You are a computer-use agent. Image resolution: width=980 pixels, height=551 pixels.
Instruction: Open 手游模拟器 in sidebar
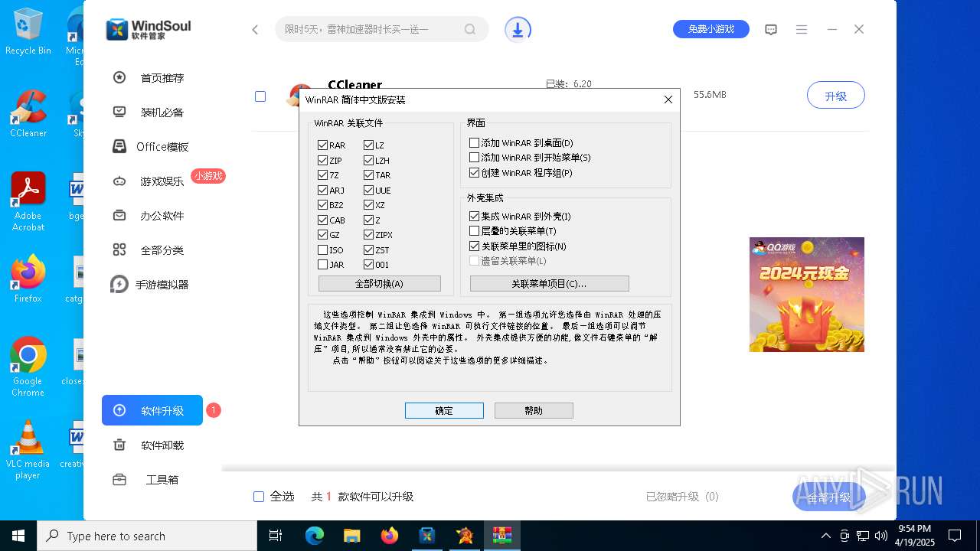pos(152,285)
